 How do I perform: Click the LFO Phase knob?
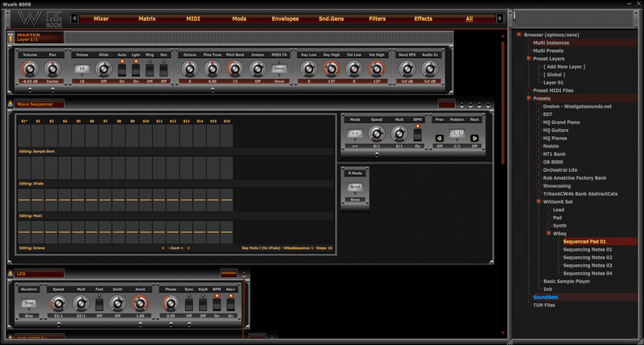click(171, 304)
